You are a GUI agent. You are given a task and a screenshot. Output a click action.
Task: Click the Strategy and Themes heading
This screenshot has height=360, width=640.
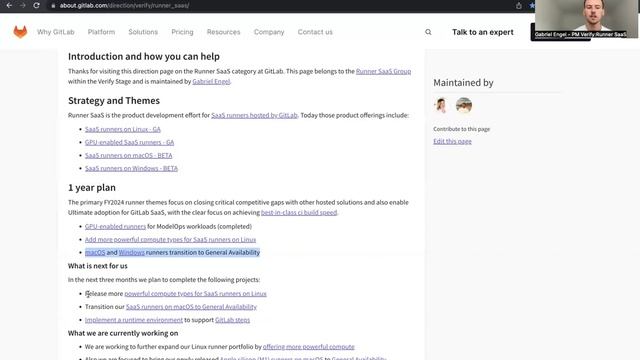114,100
